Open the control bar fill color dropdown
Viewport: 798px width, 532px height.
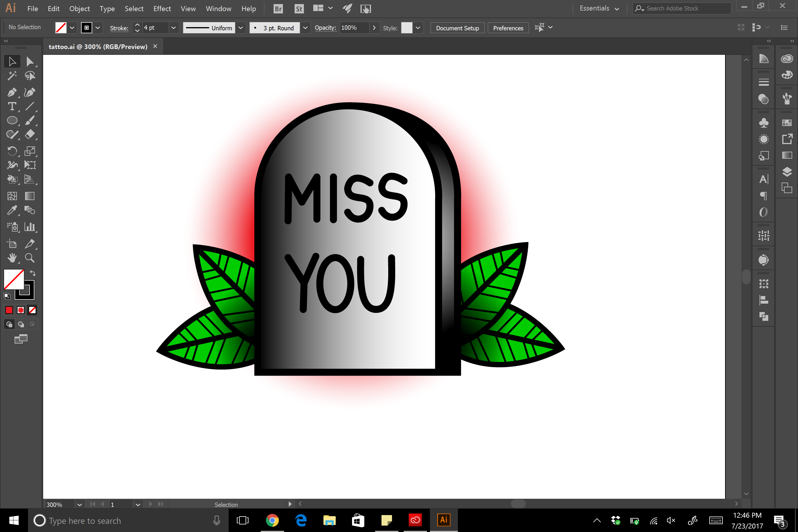click(72, 28)
